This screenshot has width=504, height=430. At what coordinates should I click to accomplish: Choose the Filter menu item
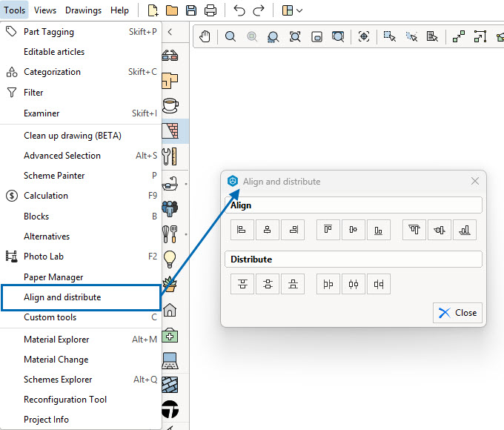(81, 93)
